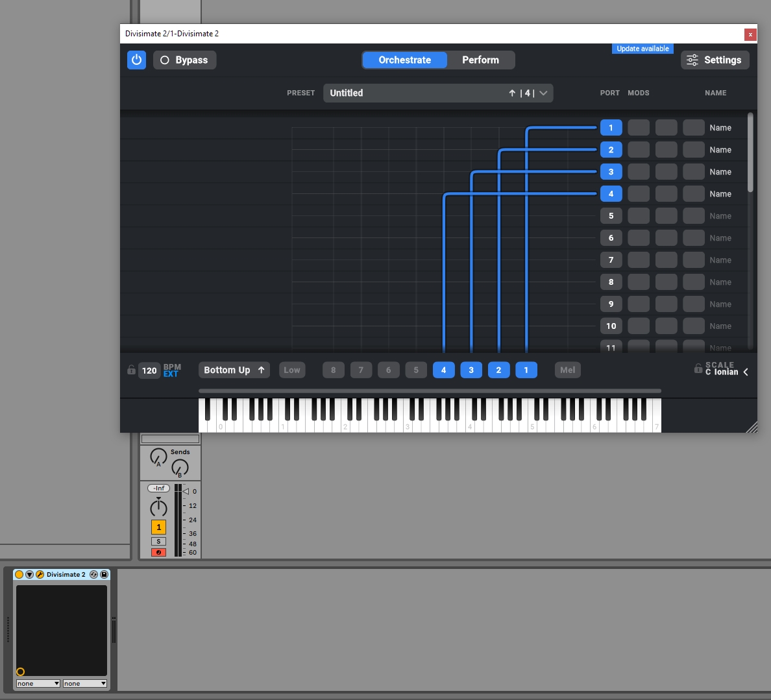Click the third mod slot of port 10
Viewport: 771px width, 700px height.
tap(693, 326)
